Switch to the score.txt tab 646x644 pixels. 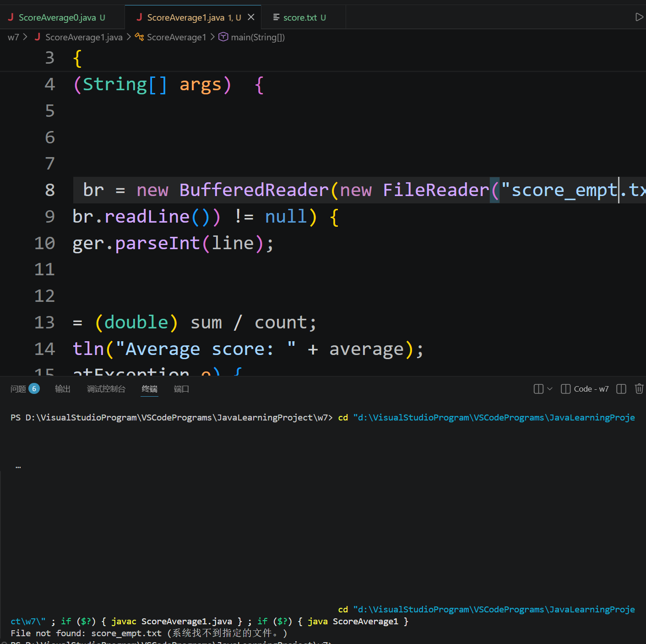click(x=300, y=17)
